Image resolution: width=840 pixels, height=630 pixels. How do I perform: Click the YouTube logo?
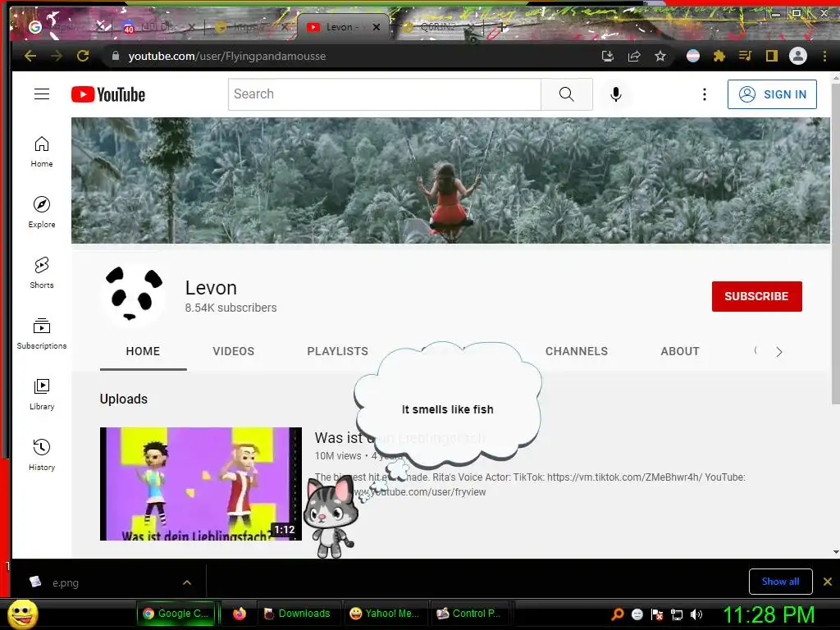pyautogui.click(x=108, y=94)
